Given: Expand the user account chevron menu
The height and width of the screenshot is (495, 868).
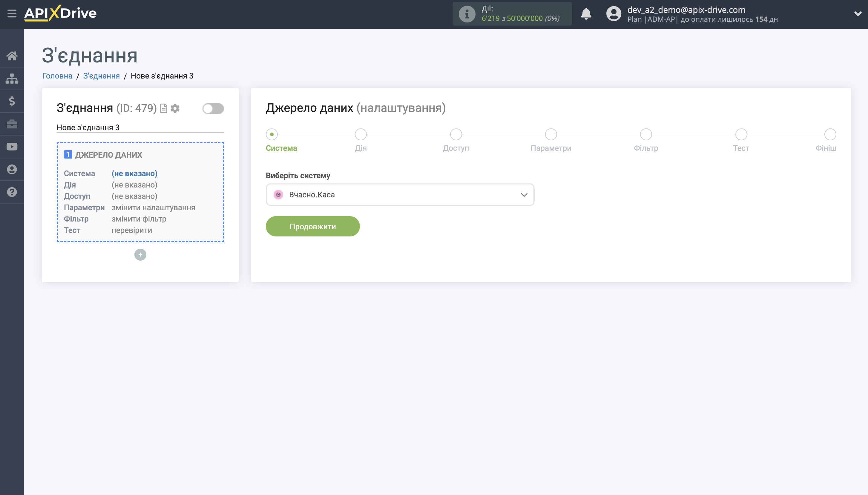Looking at the screenshot, I should 858,14.
